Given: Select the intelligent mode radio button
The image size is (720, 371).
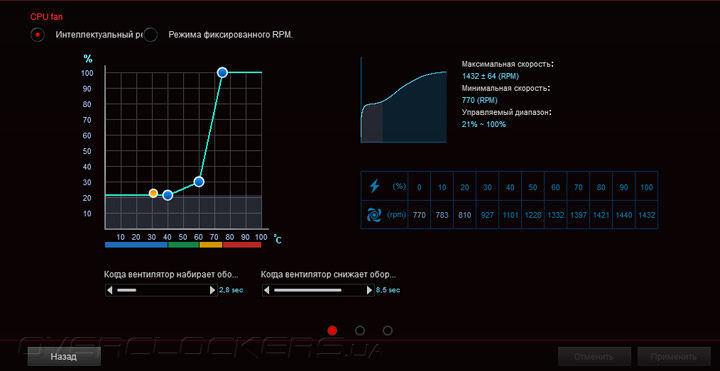Looking at the screenshot, I should [x=38, y=35].
